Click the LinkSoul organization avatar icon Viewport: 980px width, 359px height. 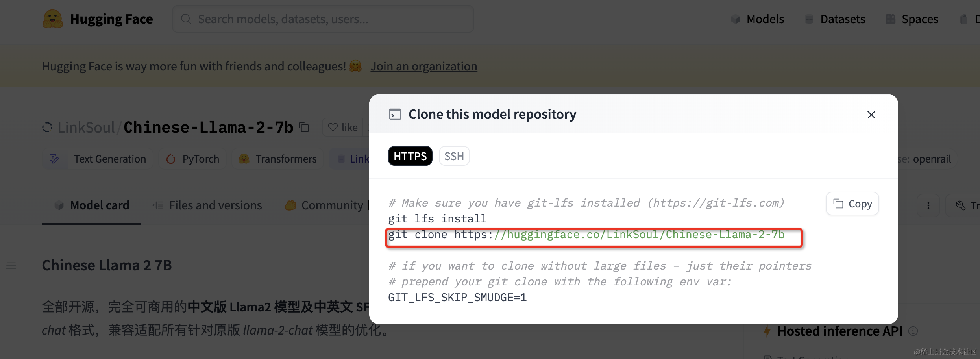coord(47,127)
